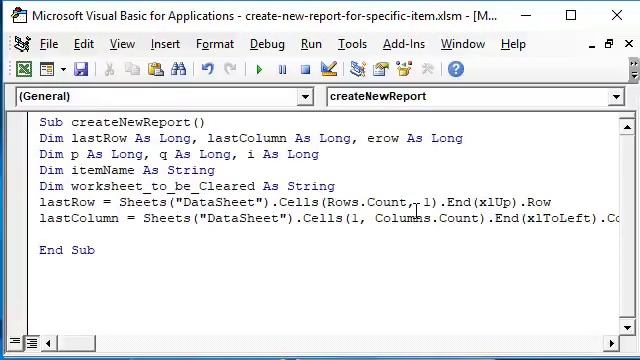Click the 'End Sub' line

click(67, 250)
